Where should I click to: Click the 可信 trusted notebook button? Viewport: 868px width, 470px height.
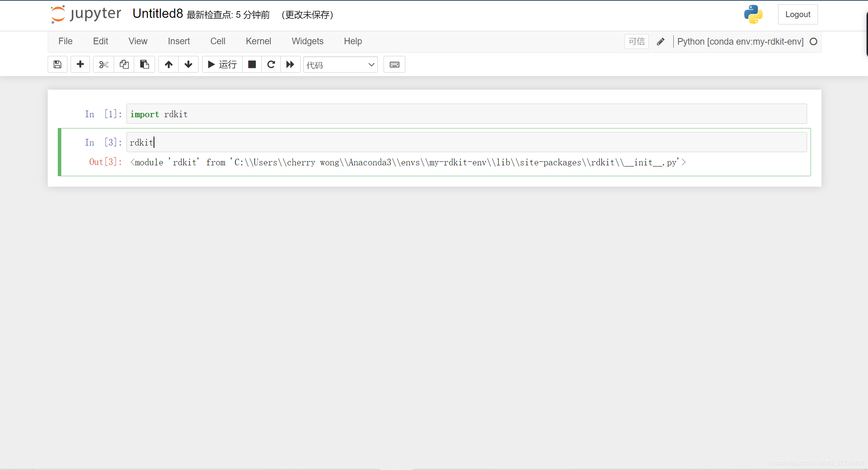(636, 41)
